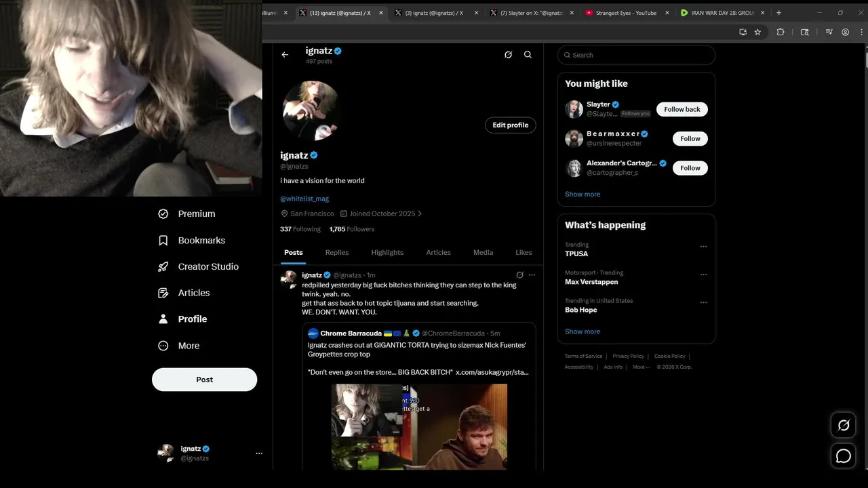Viewport: 868px width, 488px height.
Task: Open Ads info link
Action: (613, 367)
